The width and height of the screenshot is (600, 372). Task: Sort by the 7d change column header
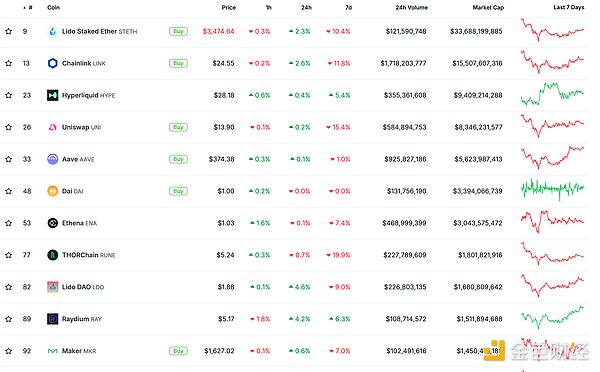click(348, 7)
